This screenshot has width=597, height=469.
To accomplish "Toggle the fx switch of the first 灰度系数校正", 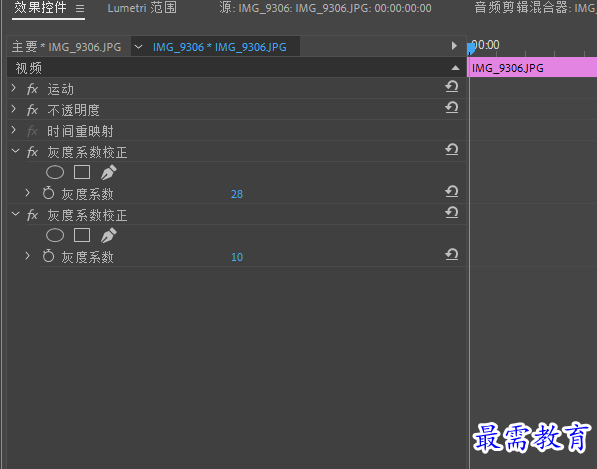I will coord(32,152).
